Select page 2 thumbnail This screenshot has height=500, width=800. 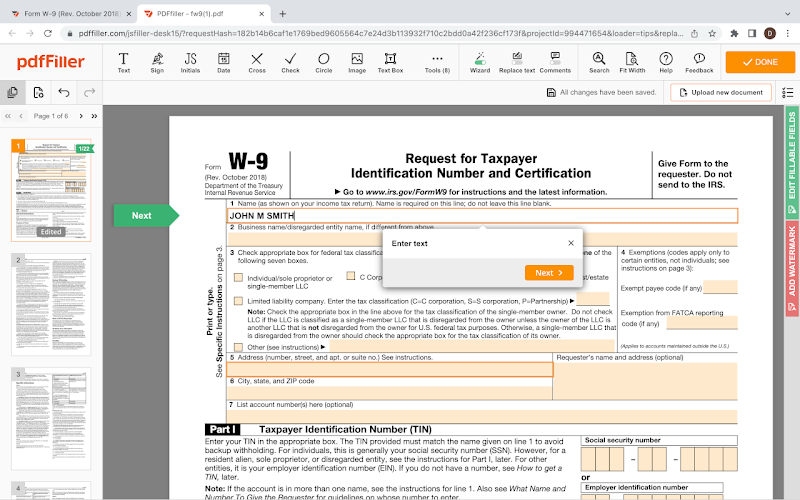[x=51, y=304]
